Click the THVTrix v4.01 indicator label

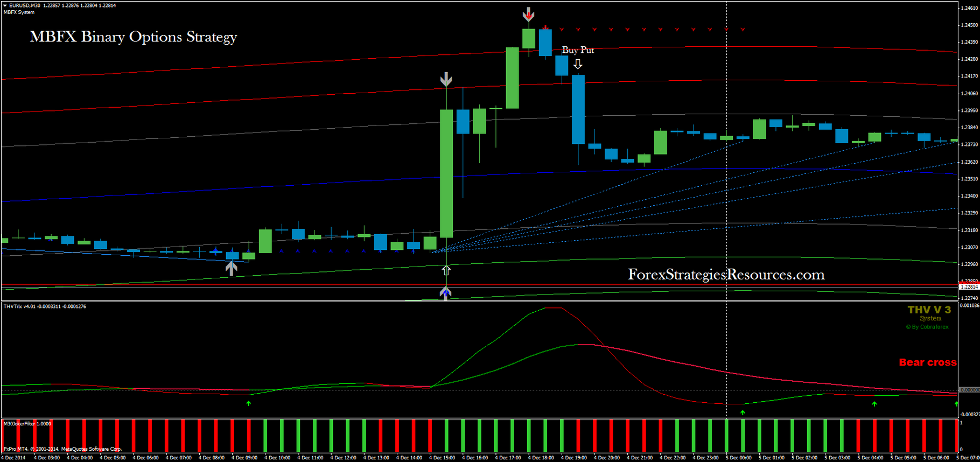pos(45,306)
